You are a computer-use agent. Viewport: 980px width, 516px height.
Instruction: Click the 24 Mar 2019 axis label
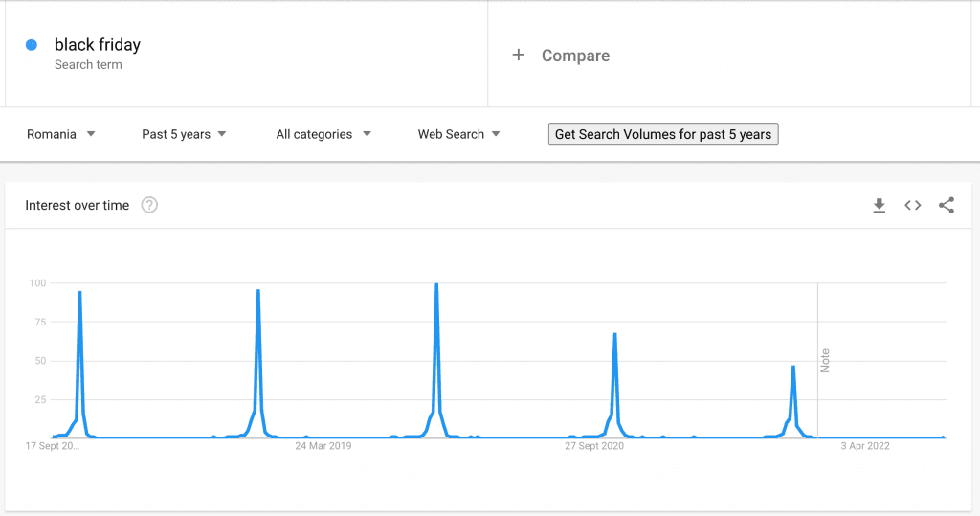pyautogui.click(x=323, y=446)
